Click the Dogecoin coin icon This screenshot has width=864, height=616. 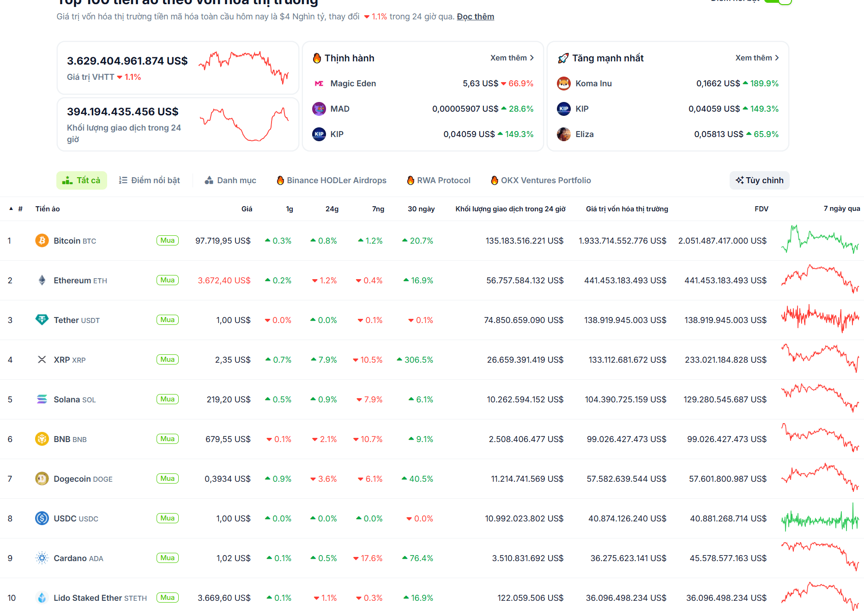click(x=42, y=478)
